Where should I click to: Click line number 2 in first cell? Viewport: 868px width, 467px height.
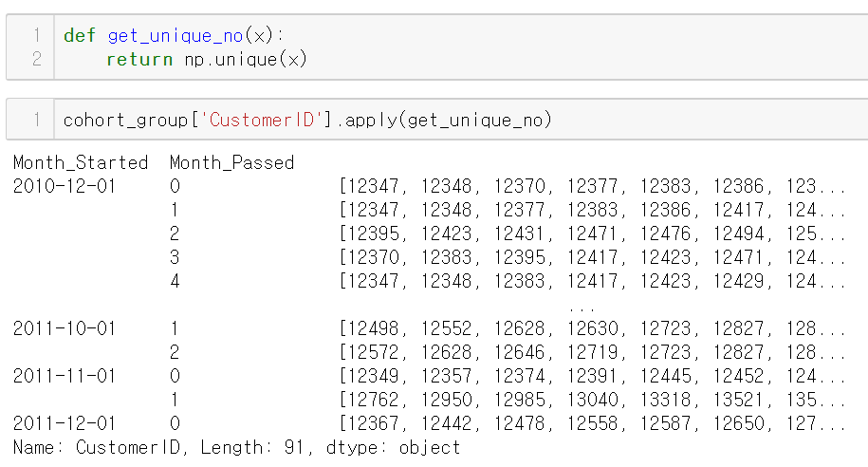click(37, 59)
